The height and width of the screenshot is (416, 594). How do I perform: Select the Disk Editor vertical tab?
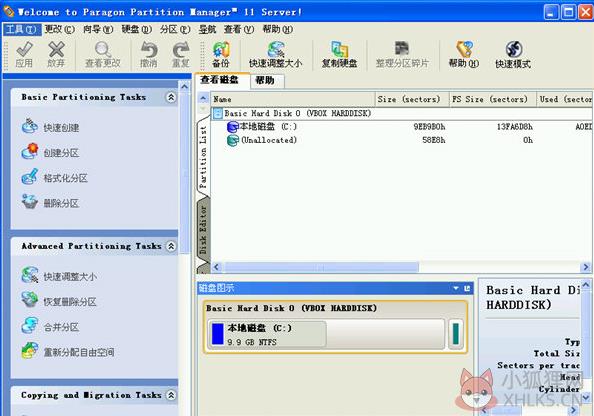point(203,230)
